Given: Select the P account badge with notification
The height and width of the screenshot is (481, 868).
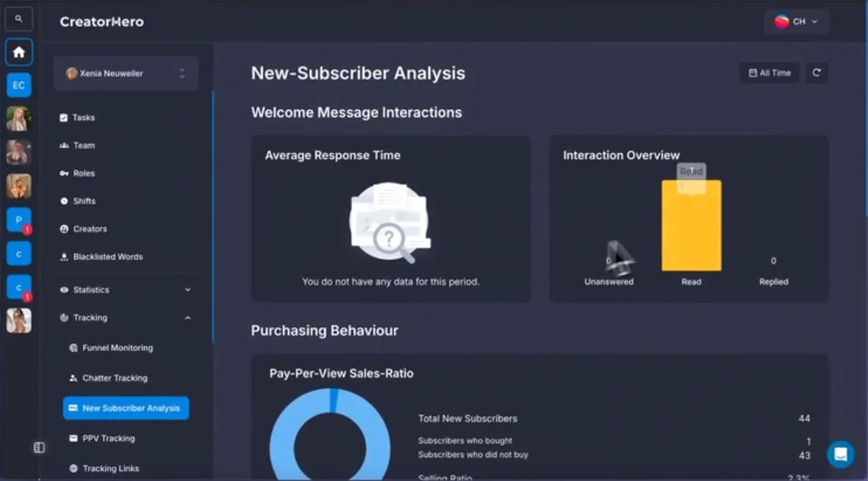Looking at the screenshot, I should point(19,220).
